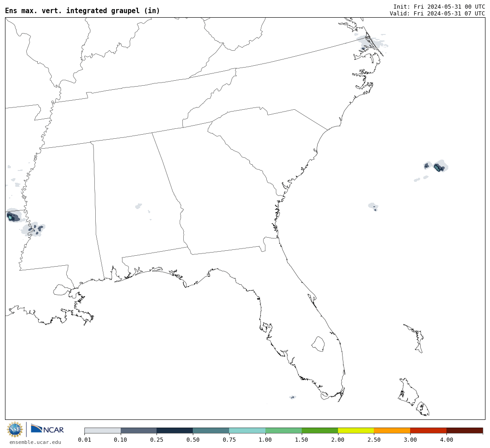
Task: Click the 4.00 colorbar label
Action: pyautogui.click(x=446, y=440)
